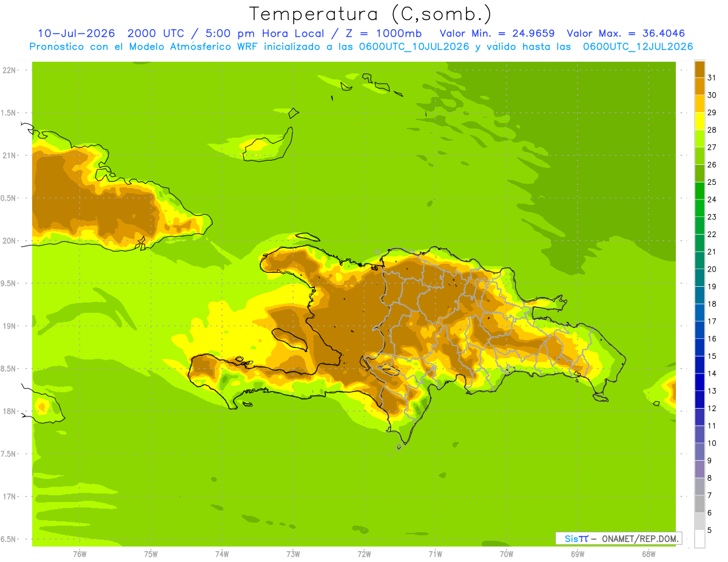Click the '76W' longitude label
728x562 pixels.
click(x=79, y=554)
